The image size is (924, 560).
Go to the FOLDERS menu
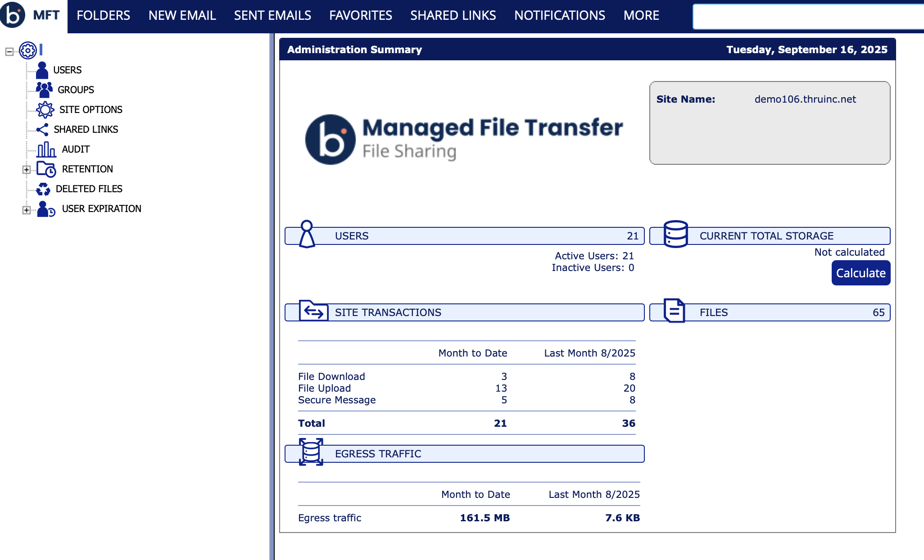103,16
